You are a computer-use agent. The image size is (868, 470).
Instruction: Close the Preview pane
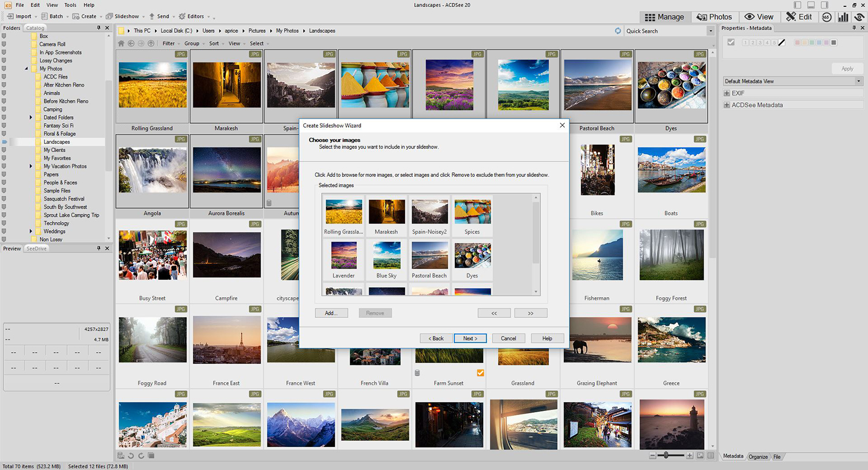107,249
